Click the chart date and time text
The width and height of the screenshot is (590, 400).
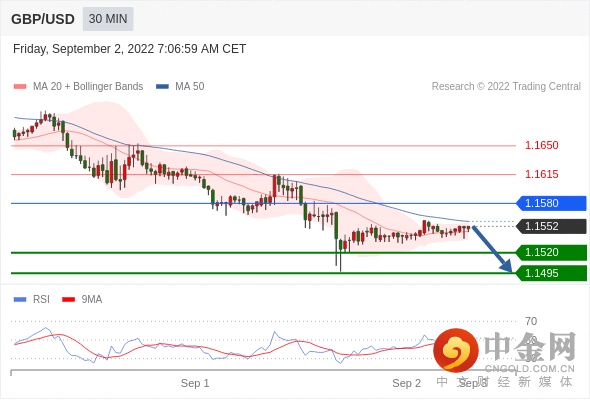coord(129,49)
